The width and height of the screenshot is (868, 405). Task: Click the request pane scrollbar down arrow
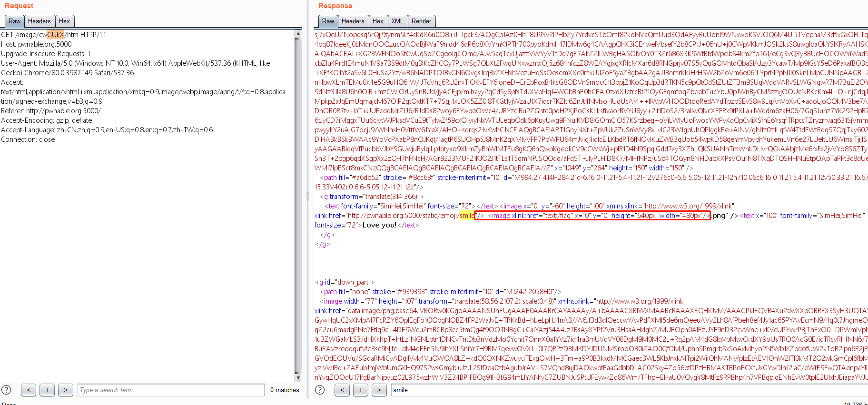[x=298, y=378]
